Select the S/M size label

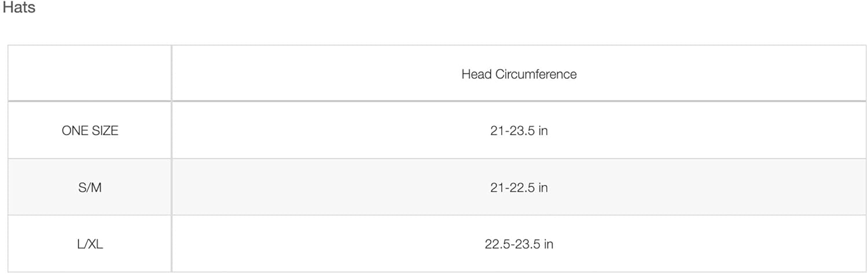pos(90,187)
